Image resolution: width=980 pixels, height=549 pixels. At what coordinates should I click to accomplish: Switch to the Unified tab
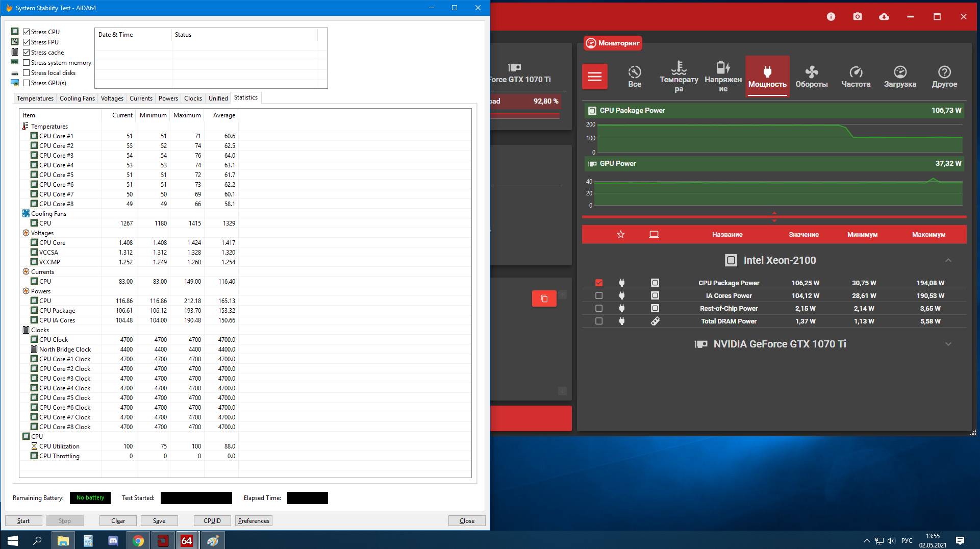tap(218, 98)
